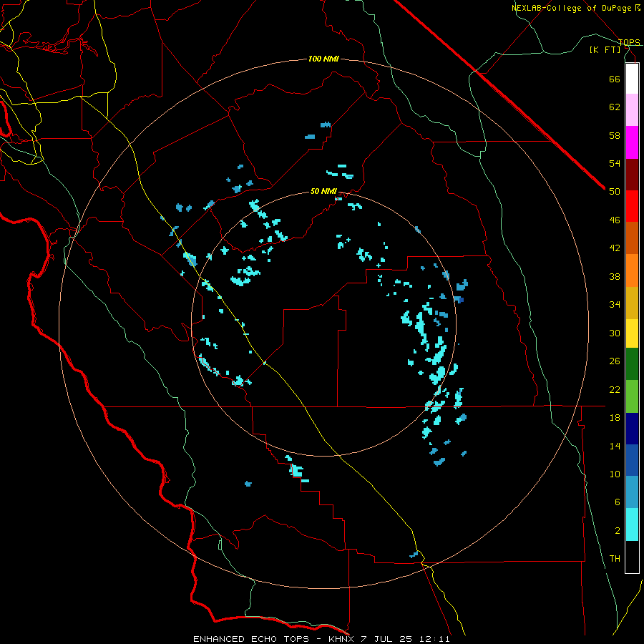644x644 pixels.
Task: Click the bright red legend swatch
Action: coord(632,206)
